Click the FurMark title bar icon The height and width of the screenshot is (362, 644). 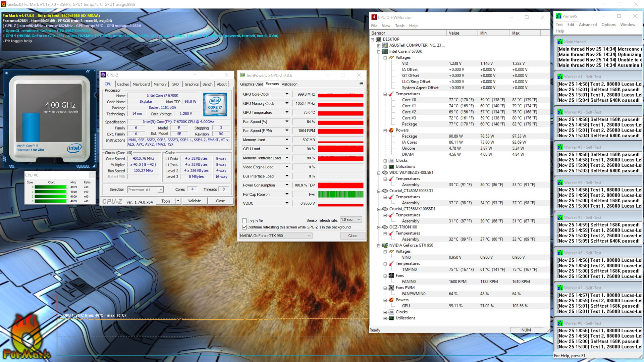pos(4,4)
